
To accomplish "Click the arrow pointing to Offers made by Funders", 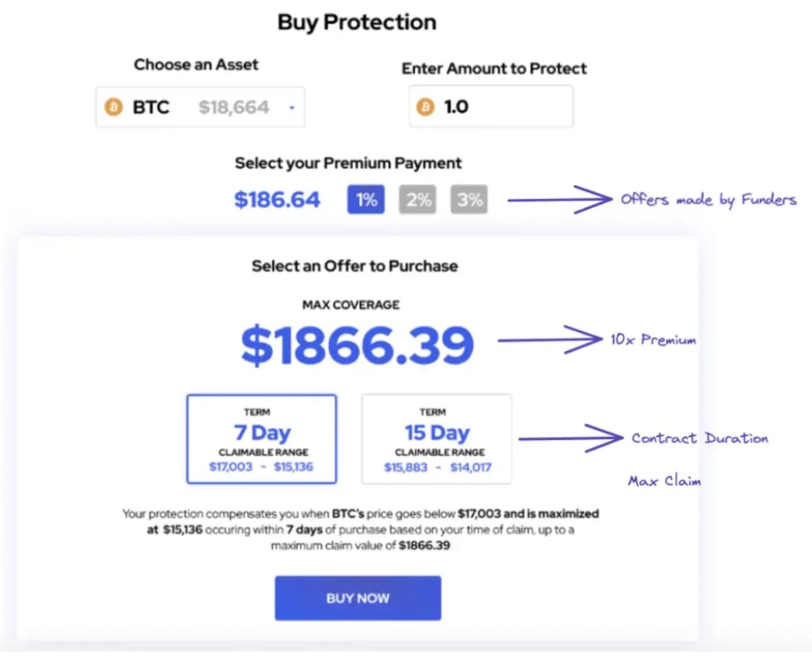I will click(558, 200).
